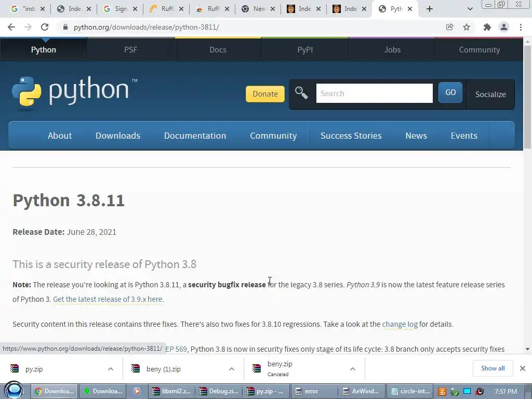Click the yellow Donate button
The height and width of the screenshot is (399, 532).
click(265, 94)
